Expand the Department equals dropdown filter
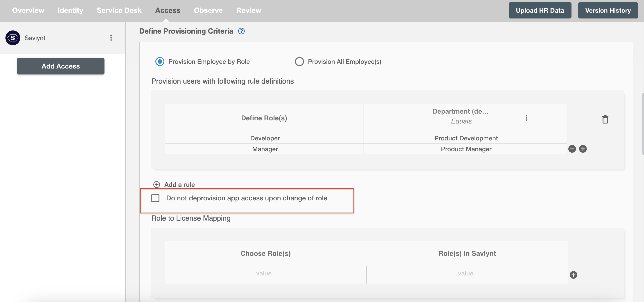This screenshot has height=302, width=644. click(x=526, y=117)
